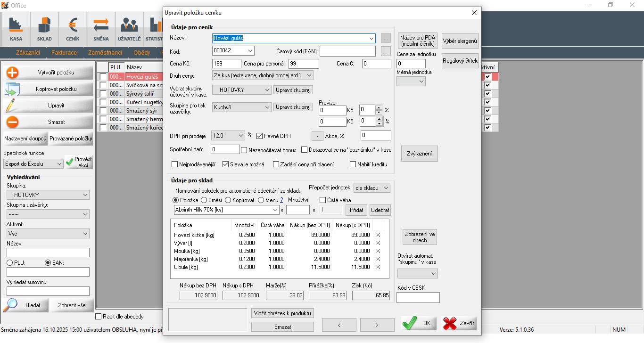Click the Výběr alergenů button
Image resolution: width=644 pixels, height=343 pixels.
(x=460, y=41)
